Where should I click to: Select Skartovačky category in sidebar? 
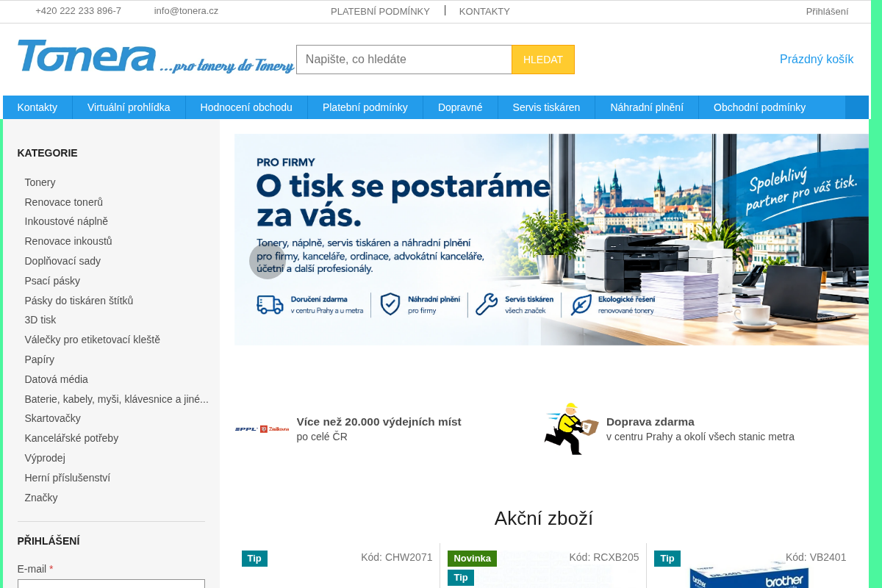[52, 418]
